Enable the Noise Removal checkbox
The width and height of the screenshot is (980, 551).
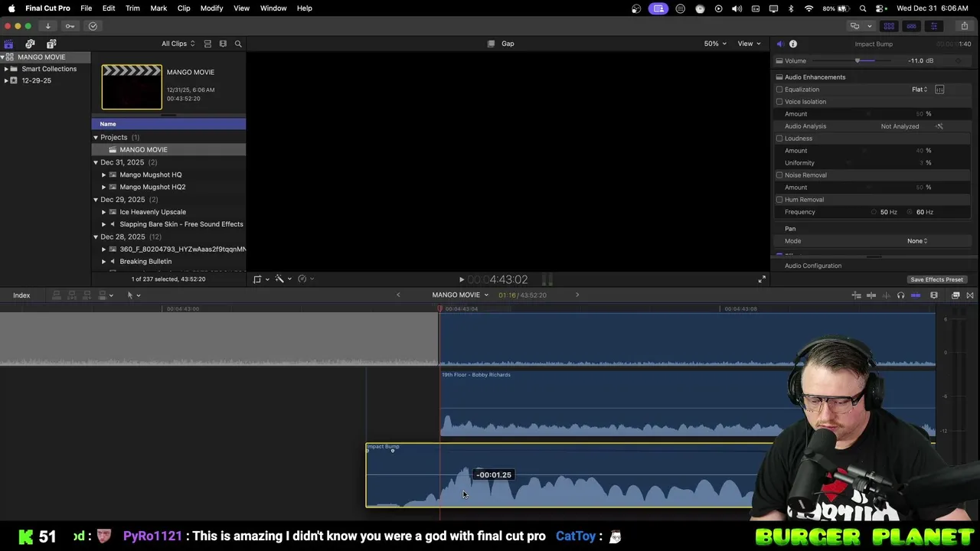pyautogui.click(x=779, y=175)
